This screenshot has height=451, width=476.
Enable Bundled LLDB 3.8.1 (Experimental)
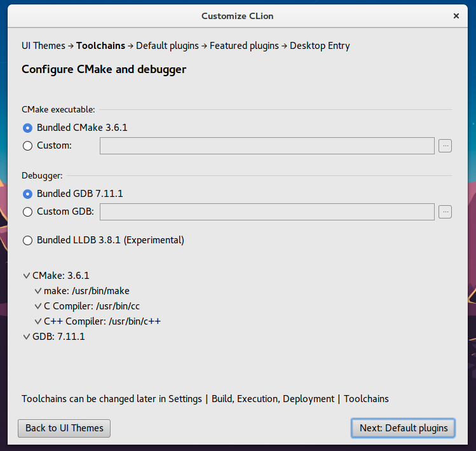(27, 240)
